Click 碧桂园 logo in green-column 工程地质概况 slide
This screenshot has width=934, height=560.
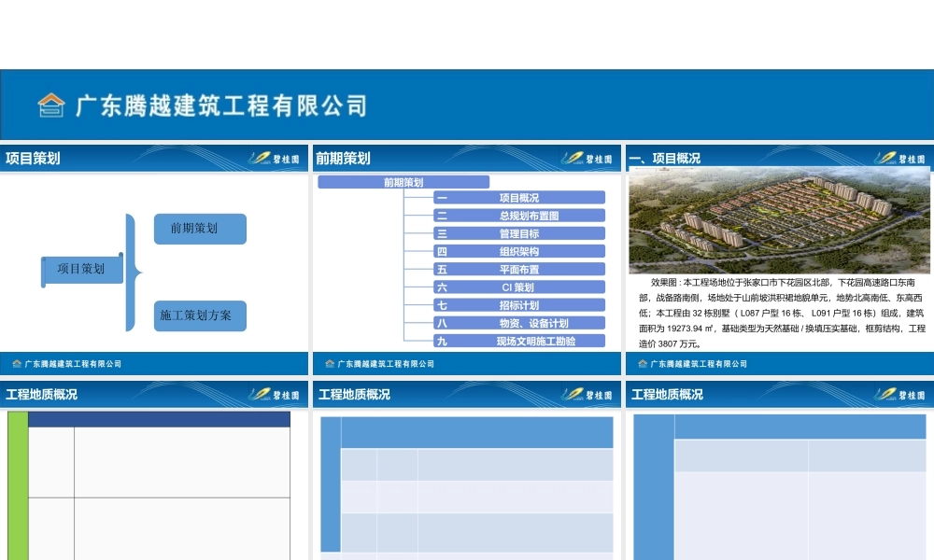coord(274,395)
